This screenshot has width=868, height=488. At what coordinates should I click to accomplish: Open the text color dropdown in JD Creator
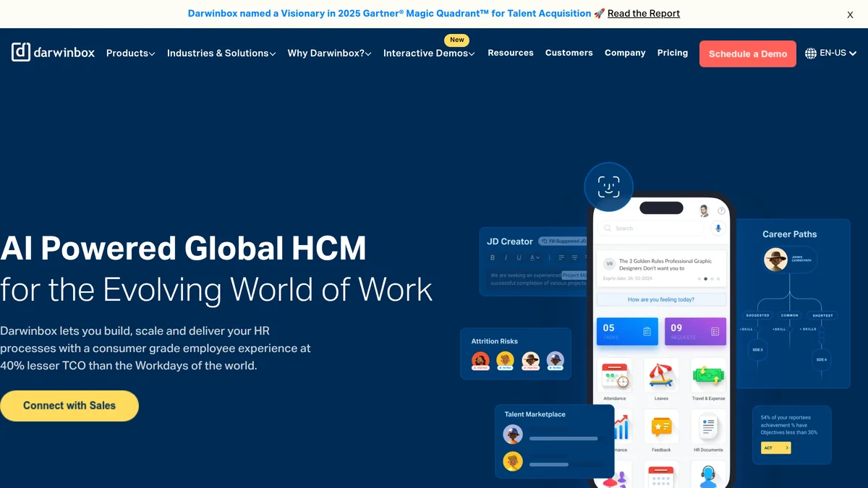tap(535, 257)
